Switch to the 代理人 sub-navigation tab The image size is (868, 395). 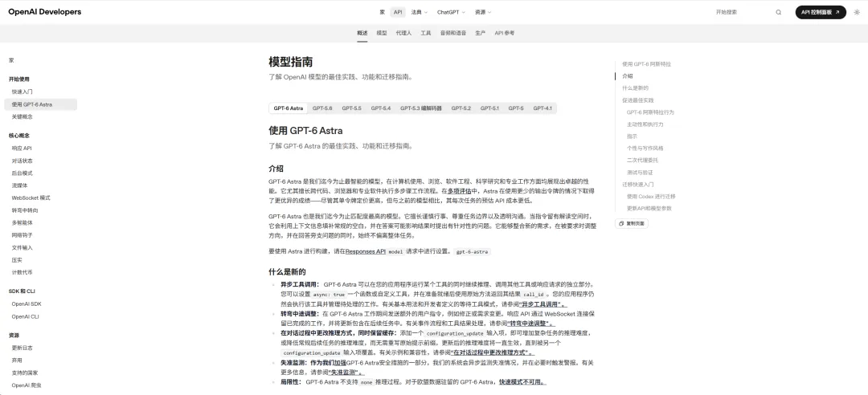pos(403,33)
